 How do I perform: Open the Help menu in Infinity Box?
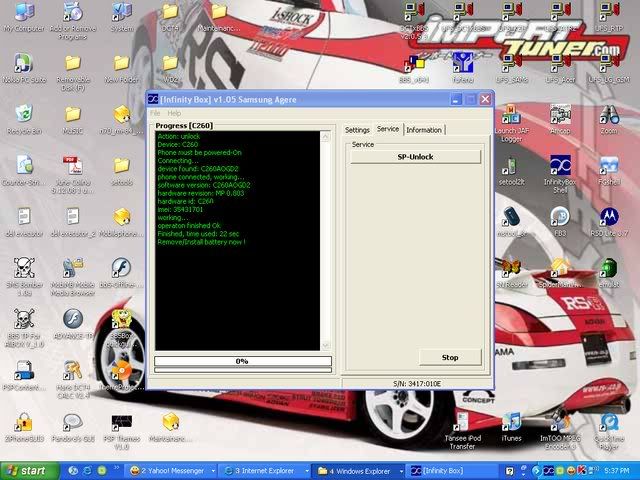174,113
